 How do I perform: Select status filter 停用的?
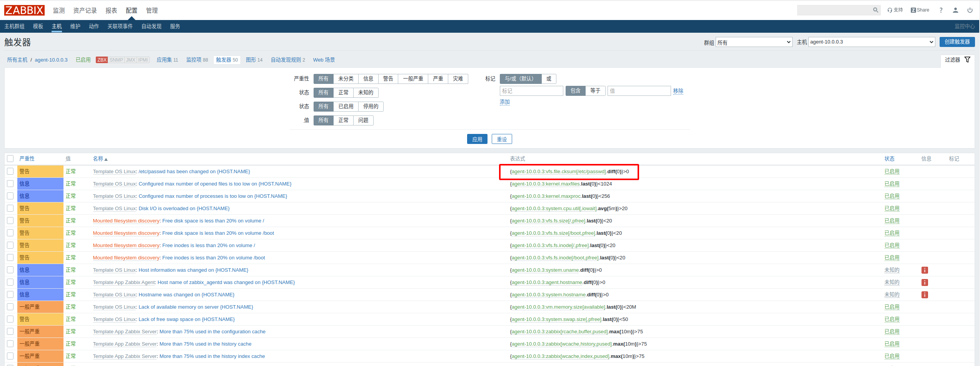(371, 107)
